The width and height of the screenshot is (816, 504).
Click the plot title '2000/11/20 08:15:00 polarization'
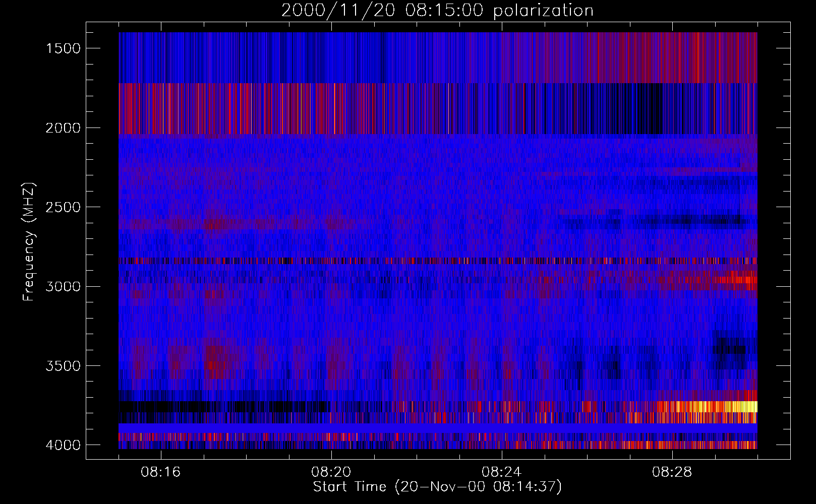(437, 11)
